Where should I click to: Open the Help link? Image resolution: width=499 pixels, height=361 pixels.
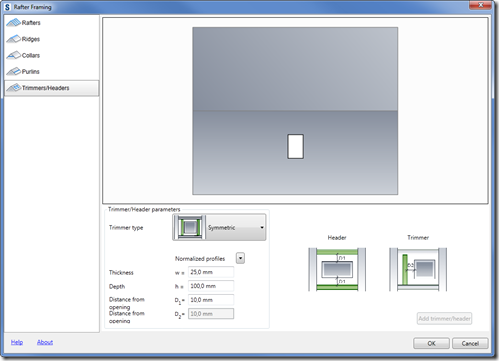tap(17, 342)
